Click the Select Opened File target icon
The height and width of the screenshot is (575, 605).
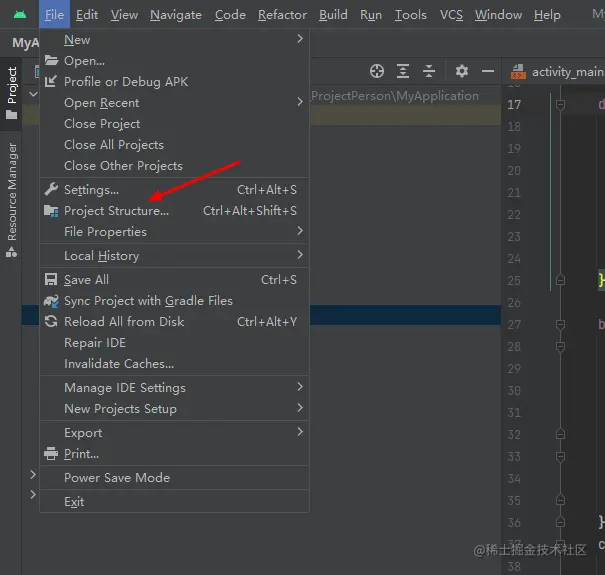click(x=377, y=71)
